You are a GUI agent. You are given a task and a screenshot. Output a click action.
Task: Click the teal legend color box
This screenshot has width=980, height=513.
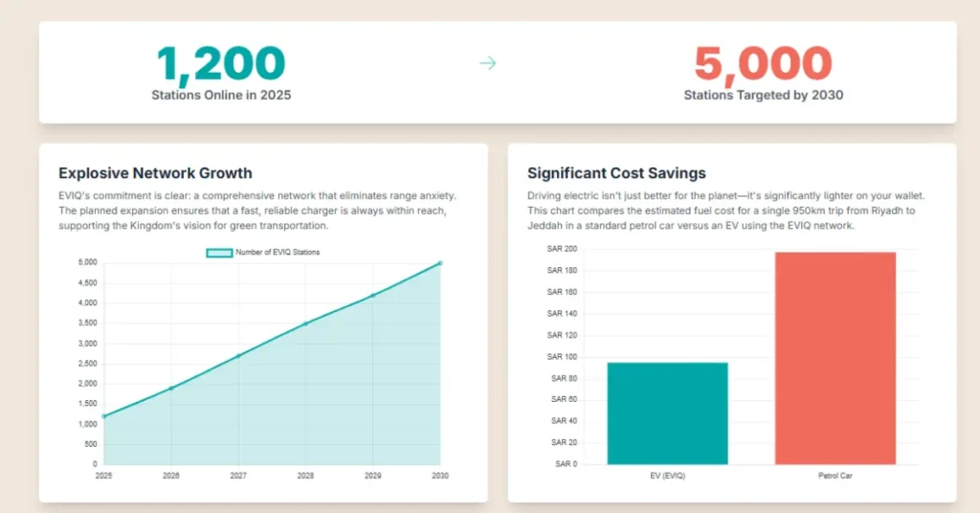tap(219, 253)
